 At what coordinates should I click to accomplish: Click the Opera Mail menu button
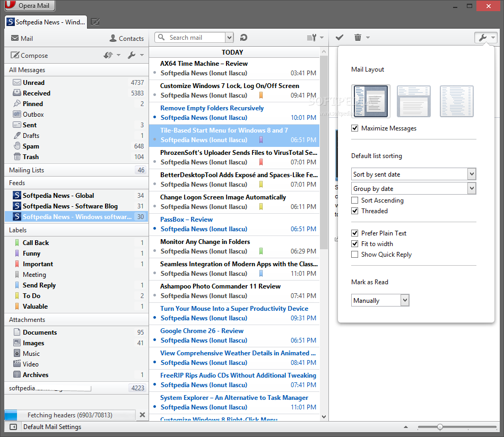coord(30,5)
